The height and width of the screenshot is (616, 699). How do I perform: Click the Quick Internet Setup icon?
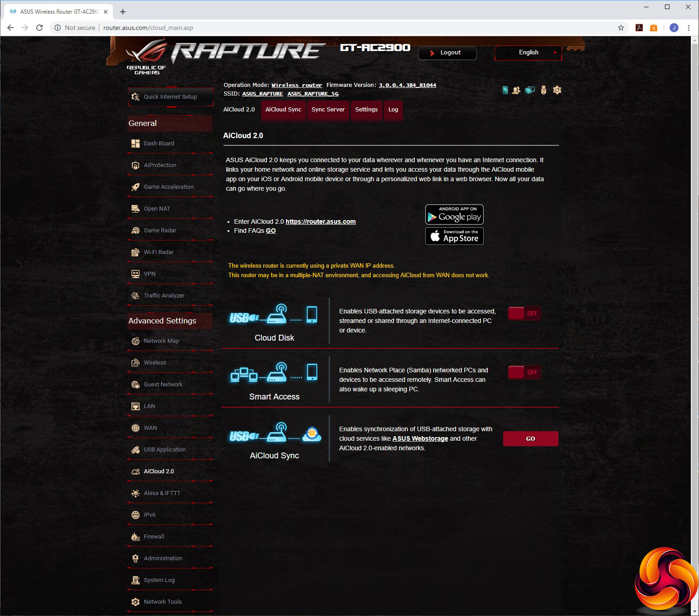click(x=135, y=97)
